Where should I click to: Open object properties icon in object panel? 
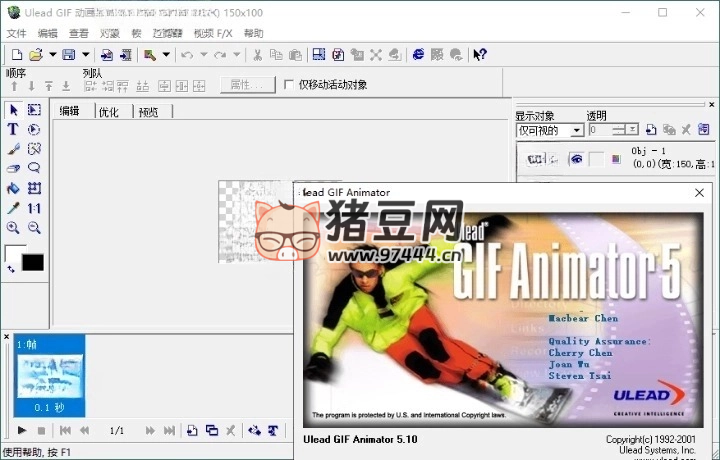703,130
